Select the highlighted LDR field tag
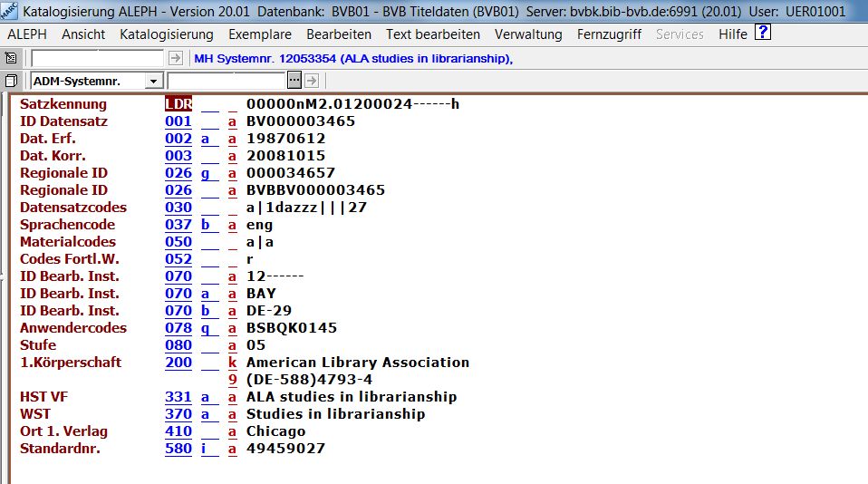This screenshot has height=484, width=868. (x=178, y=104)
